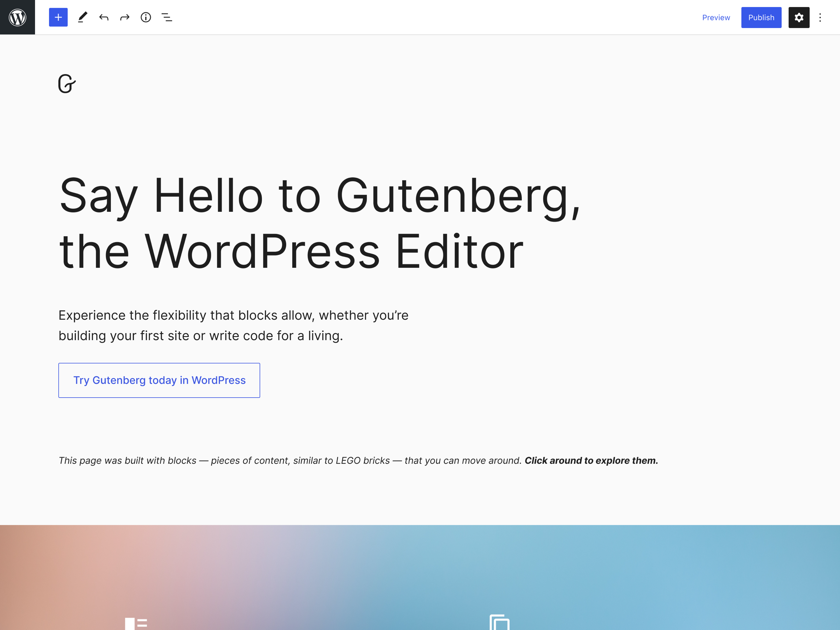Enable the document settings sidebar
This screenshot has width=840, height=630.
coord(799,17)
